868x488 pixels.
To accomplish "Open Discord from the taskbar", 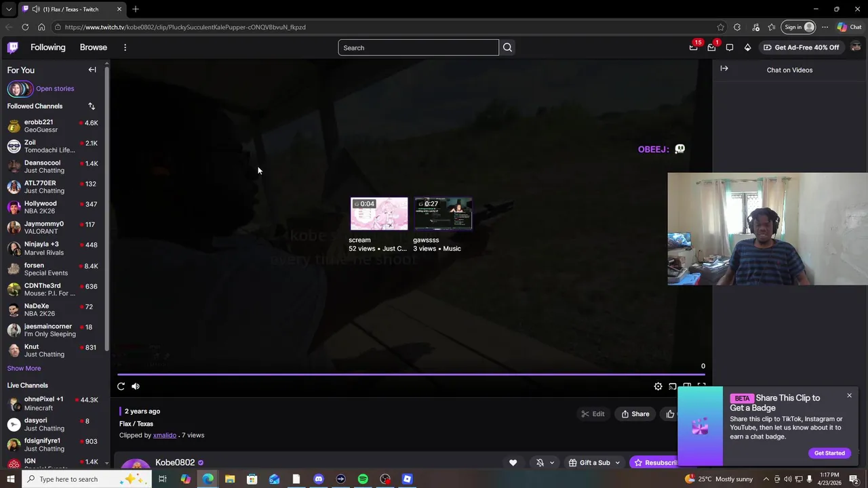I will (319, 479).
